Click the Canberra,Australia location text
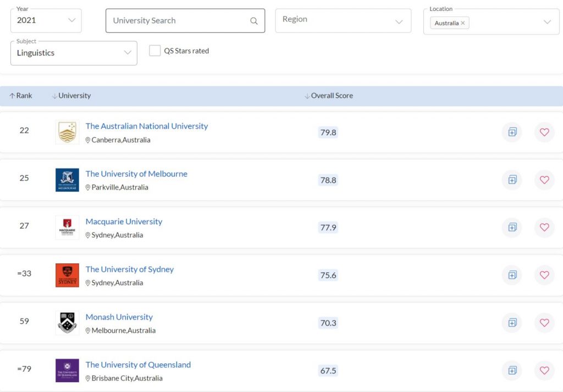Screen dimensions: 563x392 tap(120, 140)
